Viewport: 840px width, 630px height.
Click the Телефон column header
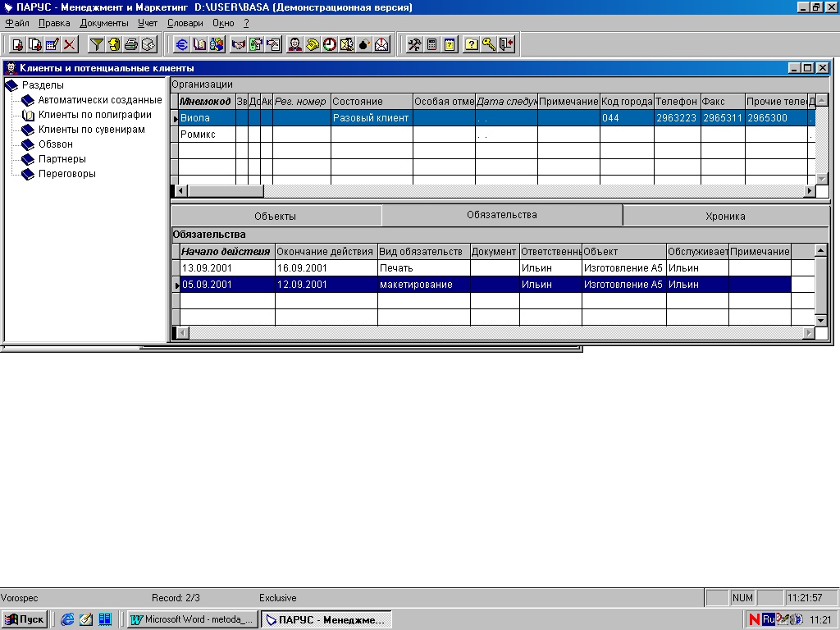[677, 101]
